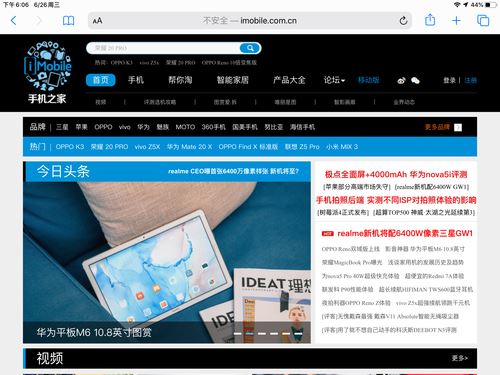Open the realme CEO 6400万像素 headline link
This screenshot has height=375, width=500.
click(x=233, y=171)
